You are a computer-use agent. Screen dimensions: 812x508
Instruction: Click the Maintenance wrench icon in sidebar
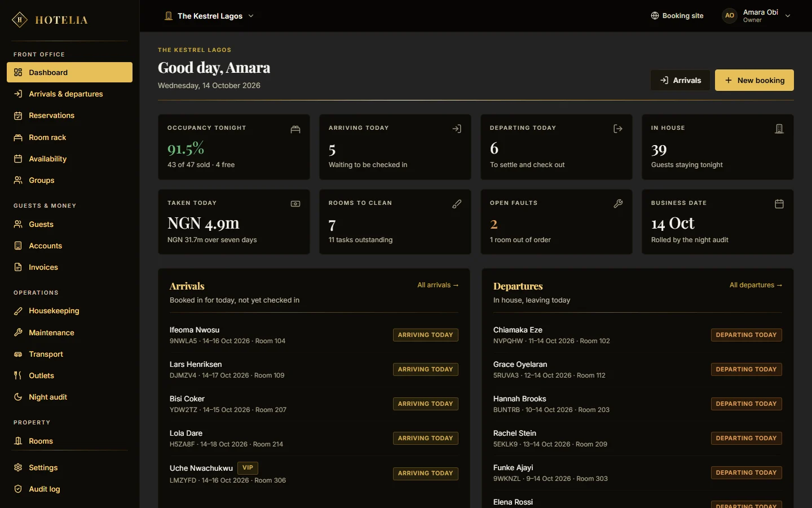pyautogui.click(x=18, y=332)
